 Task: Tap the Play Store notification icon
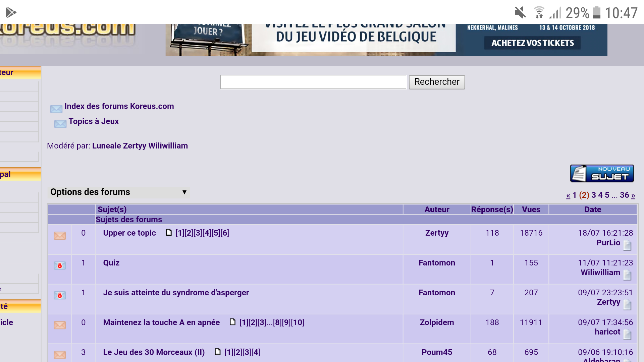pos(11,13)
